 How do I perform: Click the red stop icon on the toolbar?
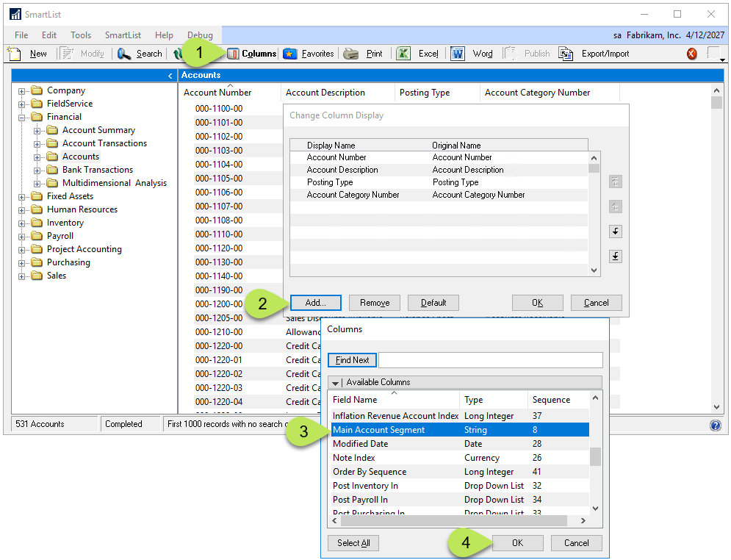691,53
